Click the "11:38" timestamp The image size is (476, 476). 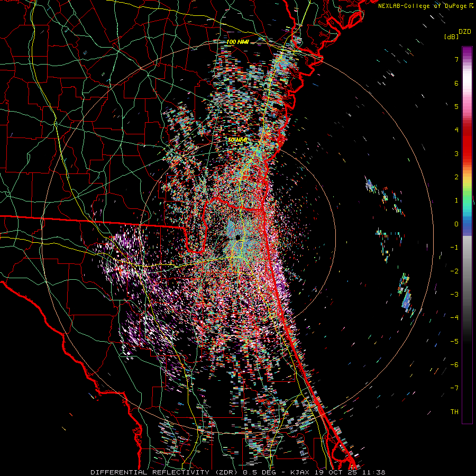[x=373, y=472]
